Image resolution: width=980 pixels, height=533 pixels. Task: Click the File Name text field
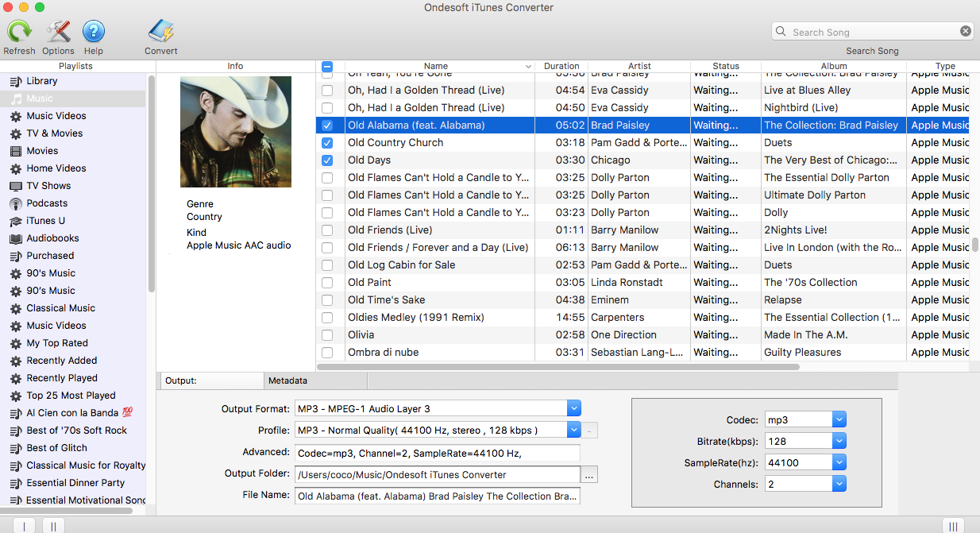point(438,496)
